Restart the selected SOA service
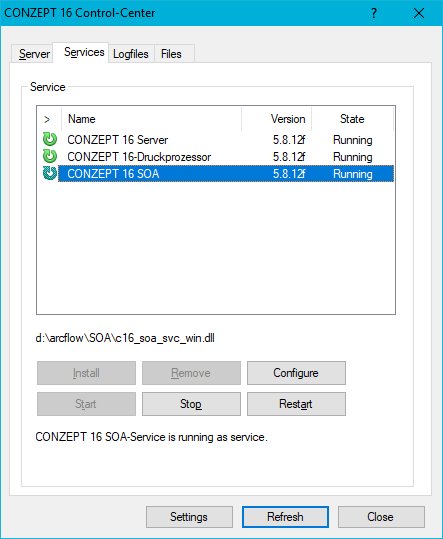 click(296, 404)
